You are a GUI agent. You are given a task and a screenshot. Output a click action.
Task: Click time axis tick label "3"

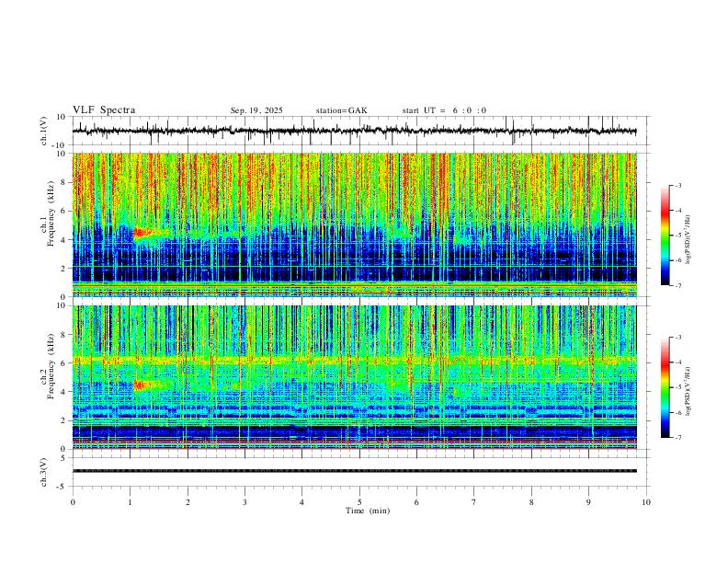pyautogui.click(x=245, y=502)
